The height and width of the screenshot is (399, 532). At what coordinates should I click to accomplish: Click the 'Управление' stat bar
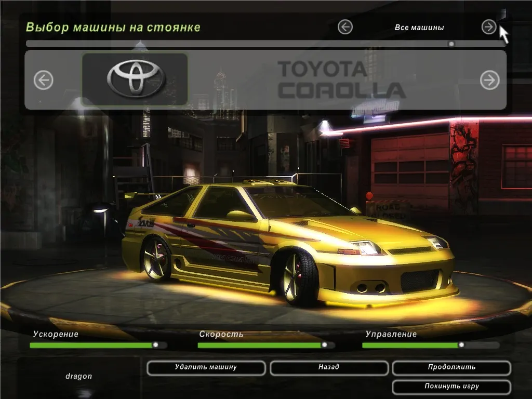431,345
